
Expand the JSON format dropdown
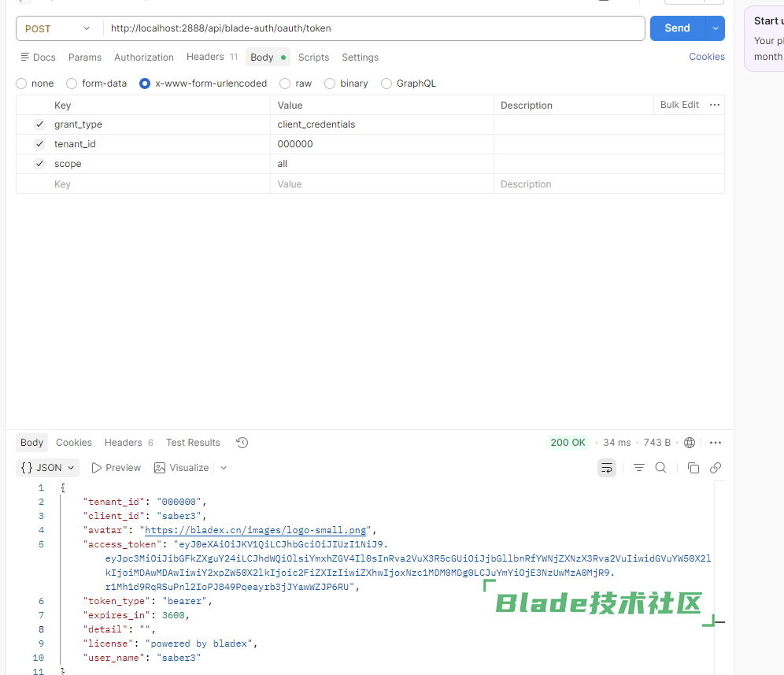[x=48, y=468]
